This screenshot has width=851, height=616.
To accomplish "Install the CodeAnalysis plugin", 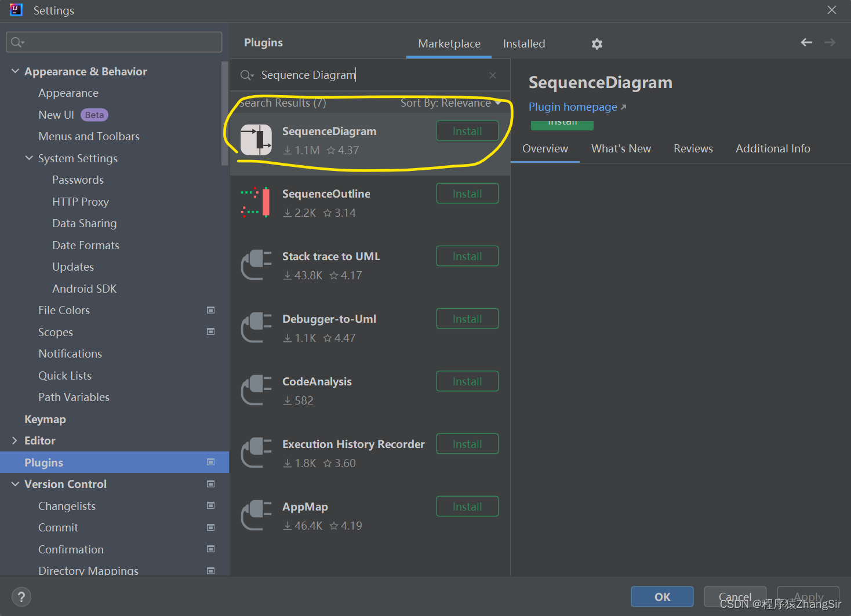I will coord(467,381).
